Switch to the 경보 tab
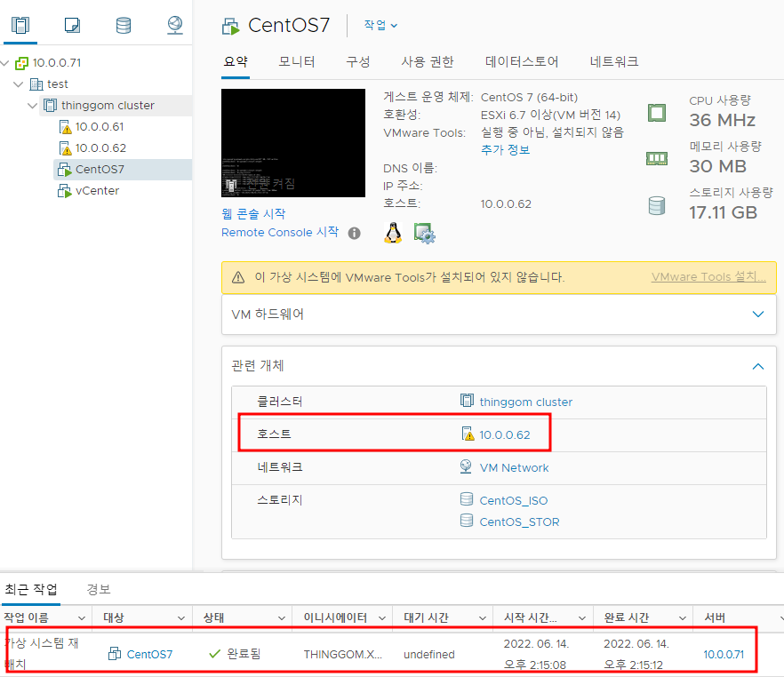Viewport: 784px width, 677px height. 99,590
